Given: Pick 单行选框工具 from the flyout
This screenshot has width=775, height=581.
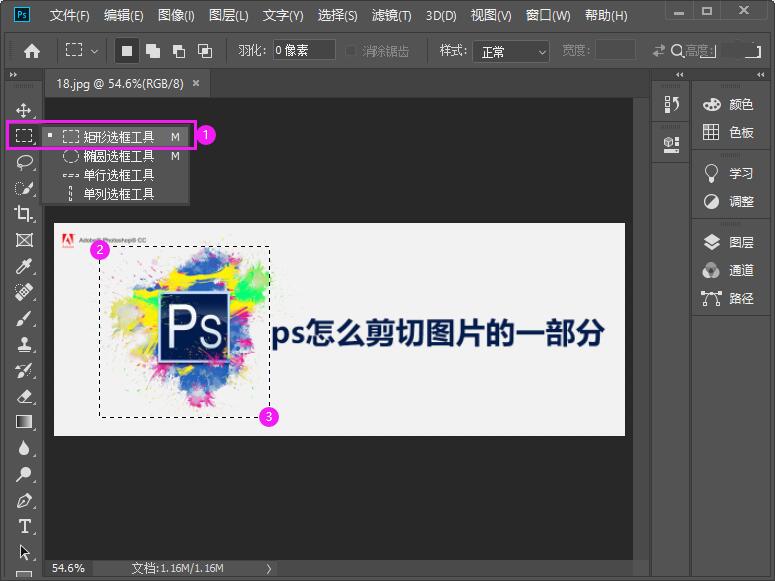Looking at the screenshot, I should tap(115, 175).
